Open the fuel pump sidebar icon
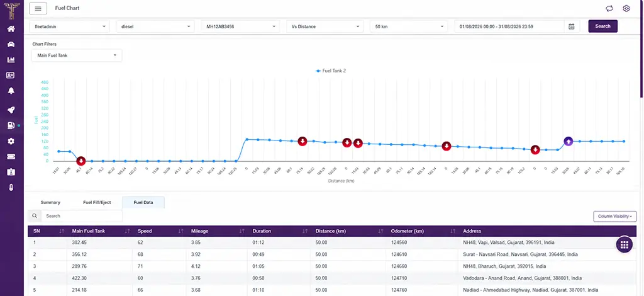Image resolution: width=644 pixels, height=296 pixels. click(11, 126)
